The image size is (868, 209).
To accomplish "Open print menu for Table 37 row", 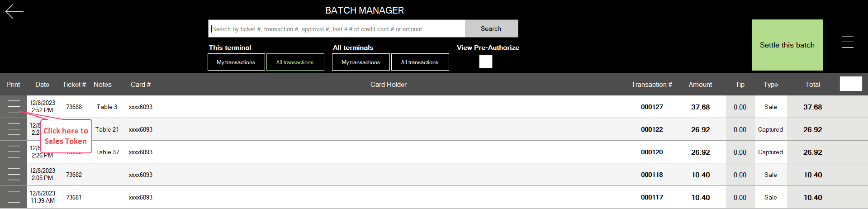I will (14, 152).
